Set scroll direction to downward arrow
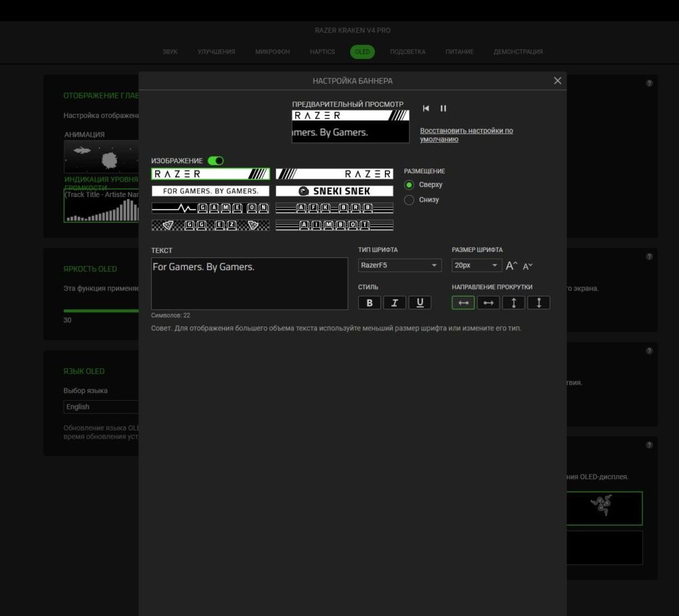 click(539, 303)
